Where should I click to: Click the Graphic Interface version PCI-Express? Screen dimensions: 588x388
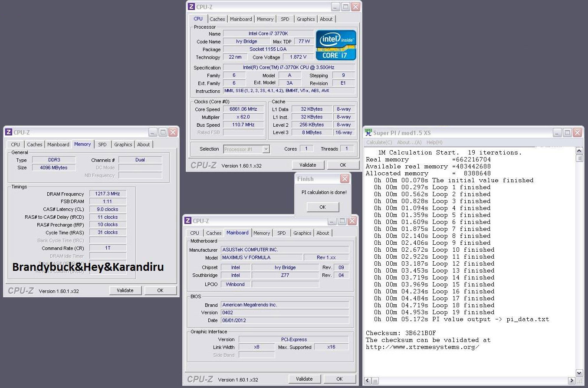click(x=294, y=340)
